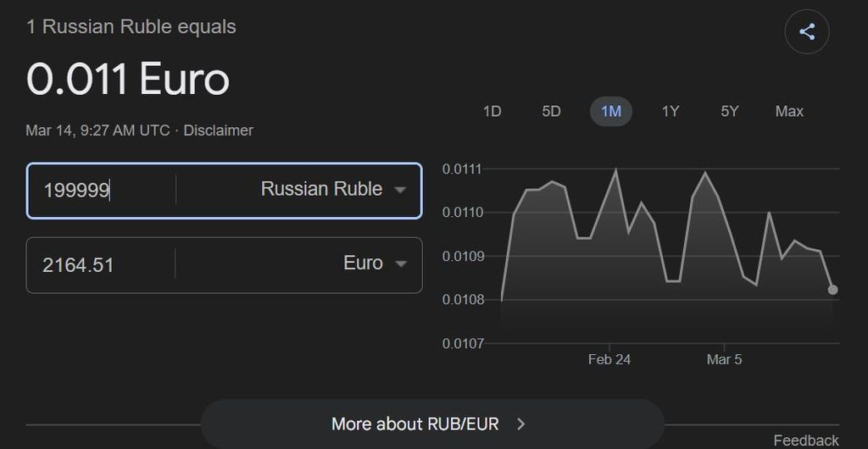Click the latest data point on chart

click(832, 290)
